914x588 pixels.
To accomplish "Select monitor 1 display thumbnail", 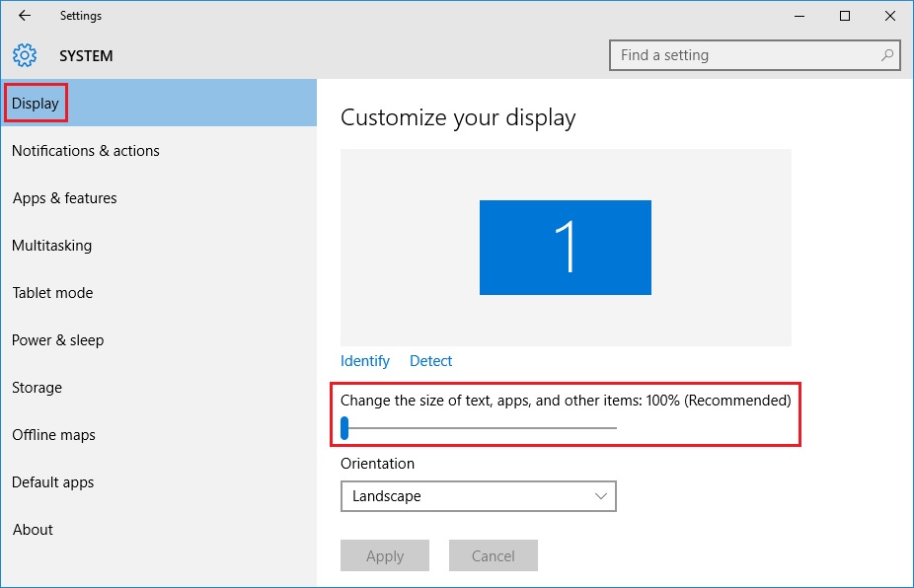I will pos(566,247).
